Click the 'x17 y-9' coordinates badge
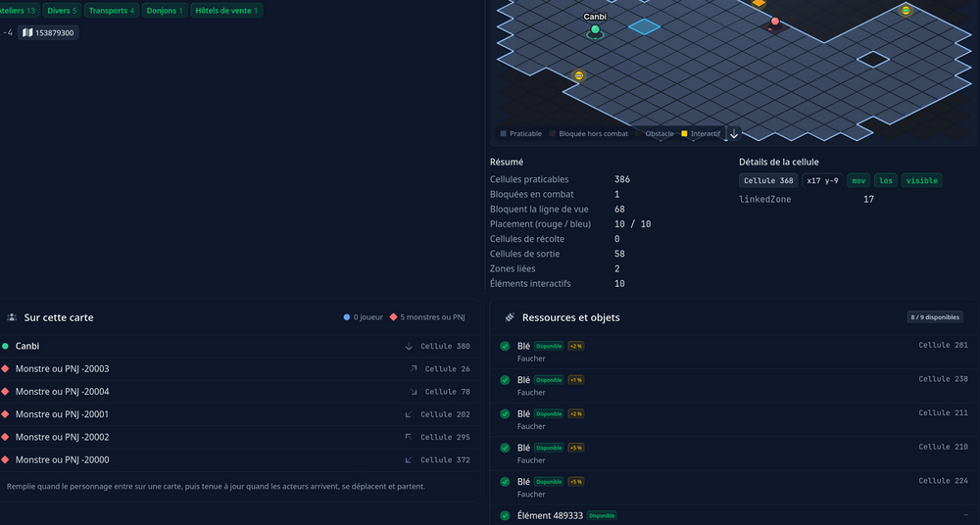 click(x=822, y=180)
